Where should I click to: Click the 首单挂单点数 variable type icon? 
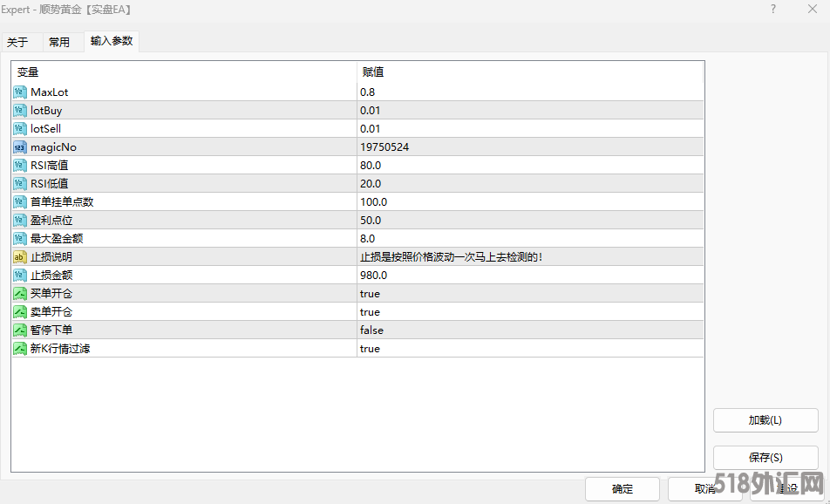pyautogui.click(x=20, y=201)
